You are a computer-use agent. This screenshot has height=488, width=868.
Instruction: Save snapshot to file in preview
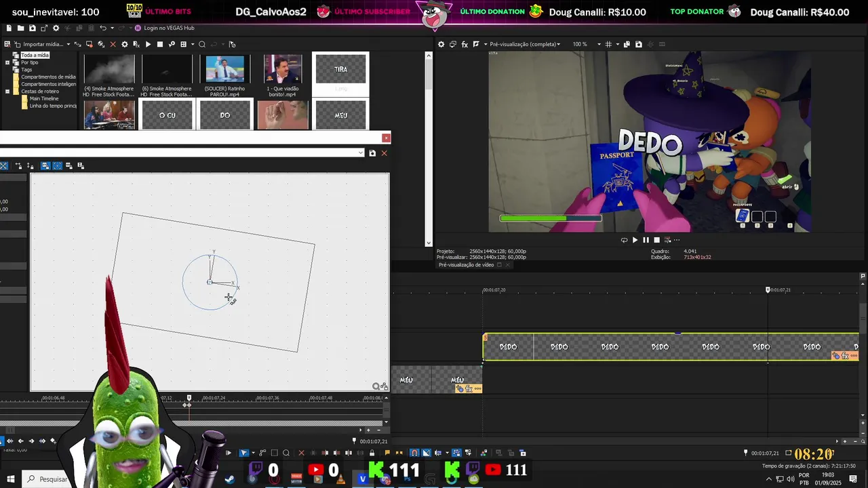pyautogui.click(x=638, y=44)
